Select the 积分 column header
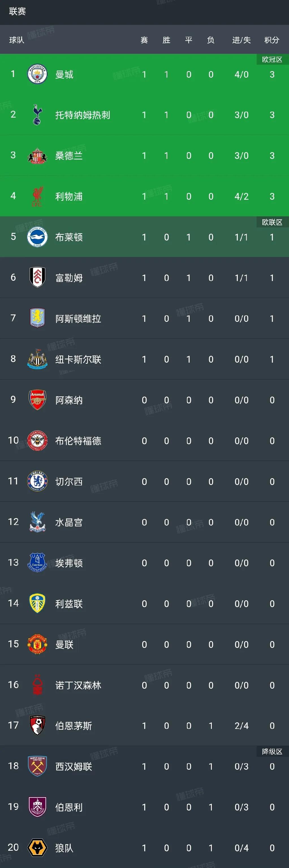The width and height of the screenshot is (289, 868). [x=272, y=40]
